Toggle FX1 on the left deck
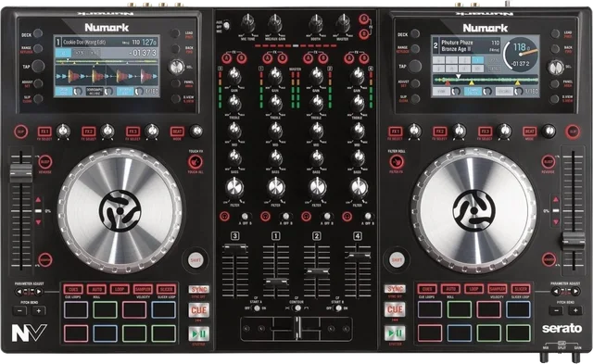This screenshot has width=593, height=364. pyautogui.click(x=44, y=132)
